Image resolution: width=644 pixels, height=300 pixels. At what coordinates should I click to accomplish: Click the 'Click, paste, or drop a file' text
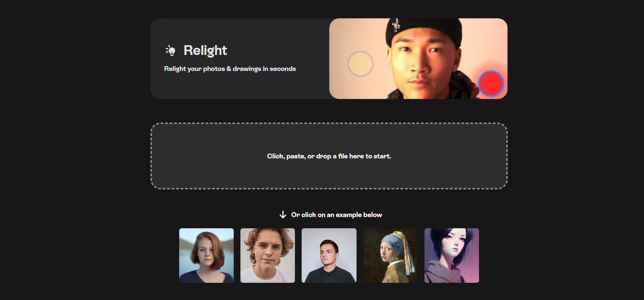pyautogui.click(x=329, y=156)
